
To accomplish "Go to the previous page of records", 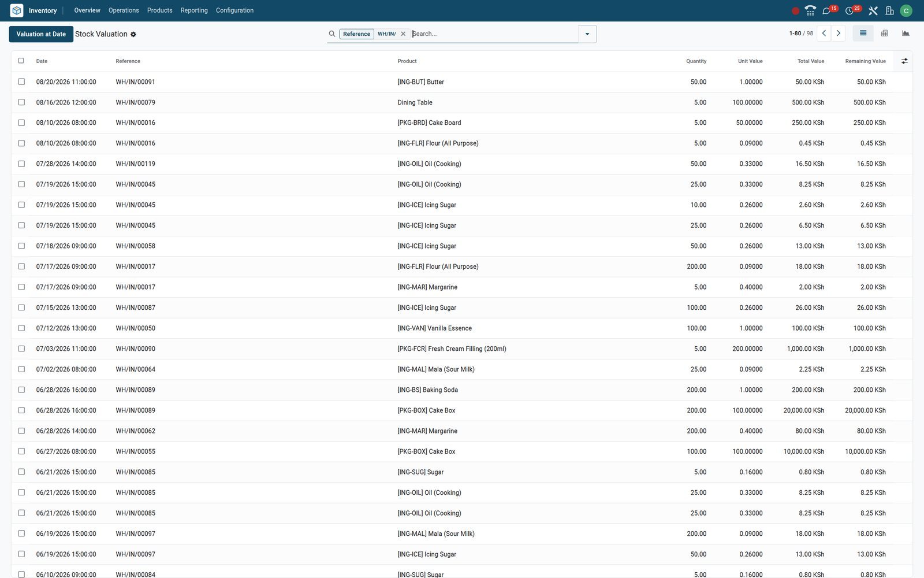I will 824,33.
